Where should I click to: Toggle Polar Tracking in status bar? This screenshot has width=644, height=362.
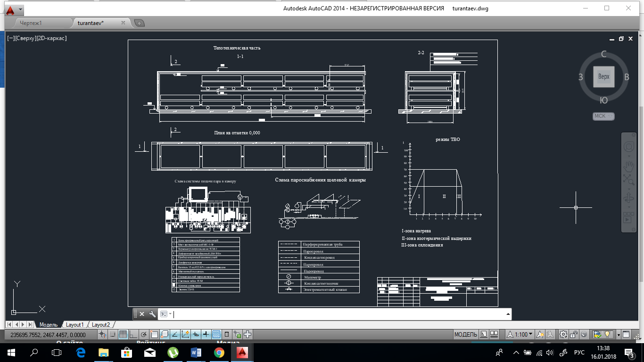click(144, 335)
